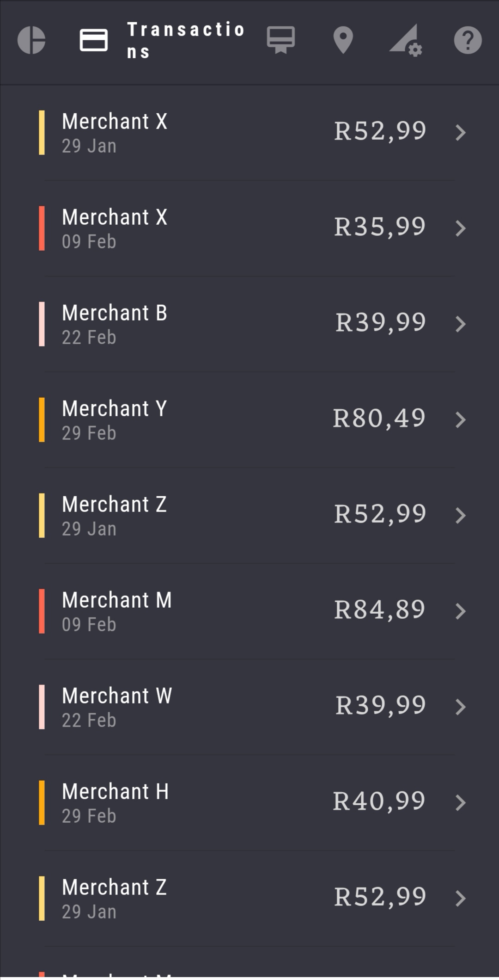Screen dimensions: 499x980
Task: Open the help question mark icon
Action: pyautogui.click(x=468, y=40)
